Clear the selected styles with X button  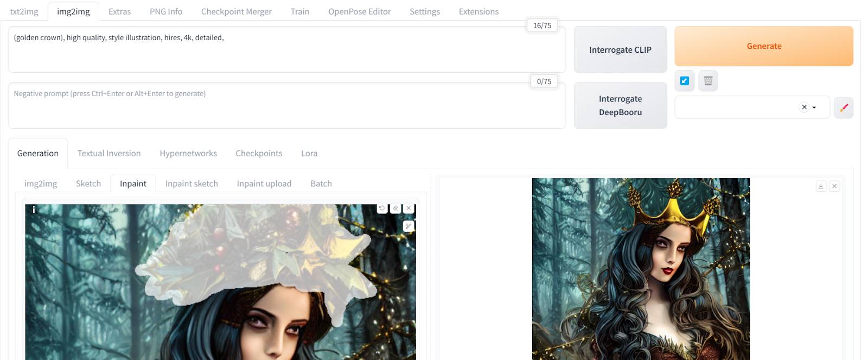pyautogui.click(x=805, y=107)
